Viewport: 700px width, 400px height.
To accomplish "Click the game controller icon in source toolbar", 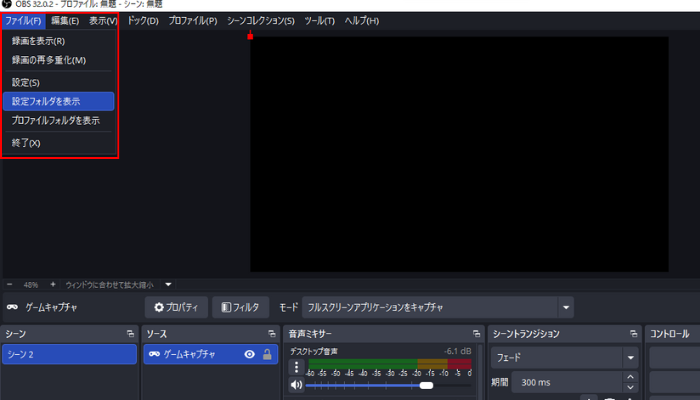I will 12,307.
